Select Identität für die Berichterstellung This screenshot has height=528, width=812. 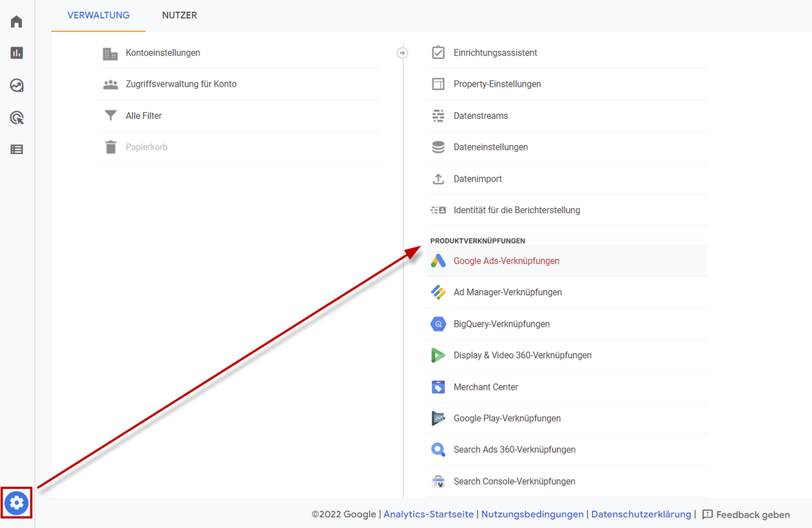[x=567, y=210]
